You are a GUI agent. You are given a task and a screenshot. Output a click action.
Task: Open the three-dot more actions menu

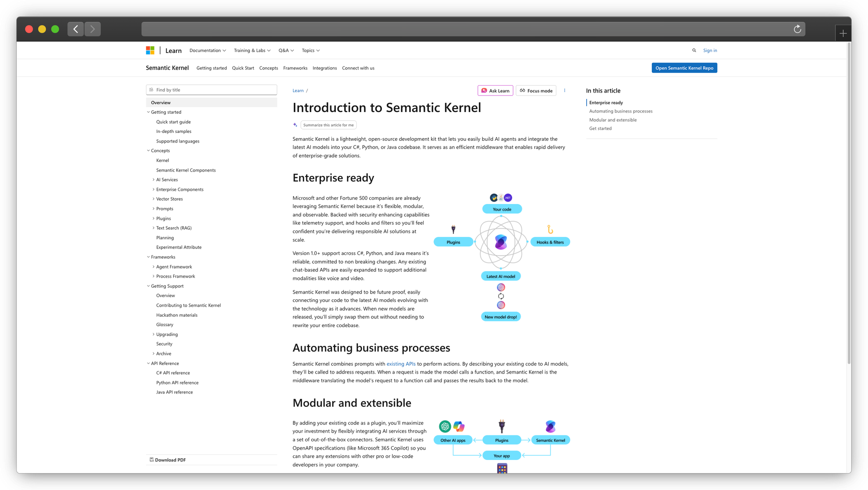coord(565,91)
